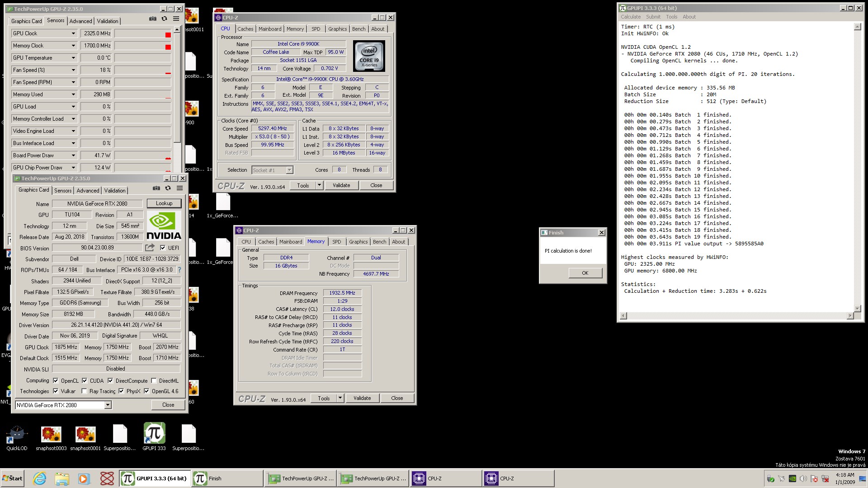Switch to the Advanced tab in GPU-Z Graphics Card window
Screen dimensions: 868x488
point(88,191)
